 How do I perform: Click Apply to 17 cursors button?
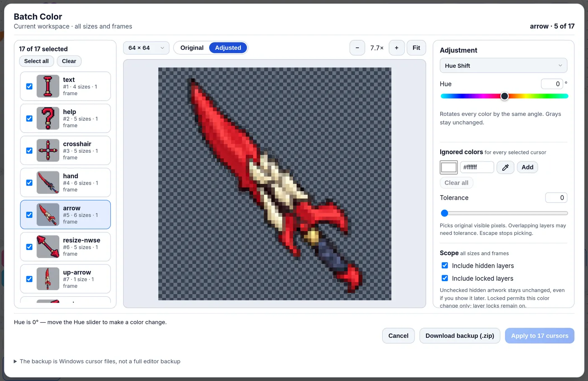pyautogui.click(x=540, y=336)
